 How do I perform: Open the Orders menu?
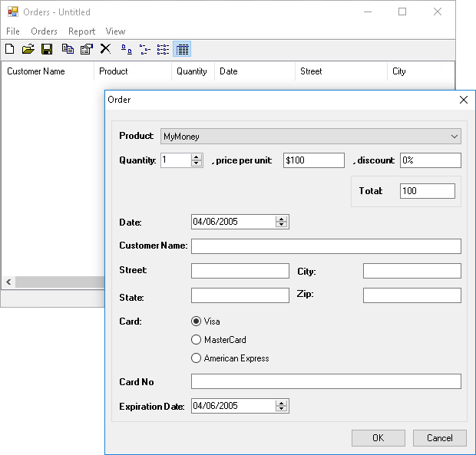point(44,31)
